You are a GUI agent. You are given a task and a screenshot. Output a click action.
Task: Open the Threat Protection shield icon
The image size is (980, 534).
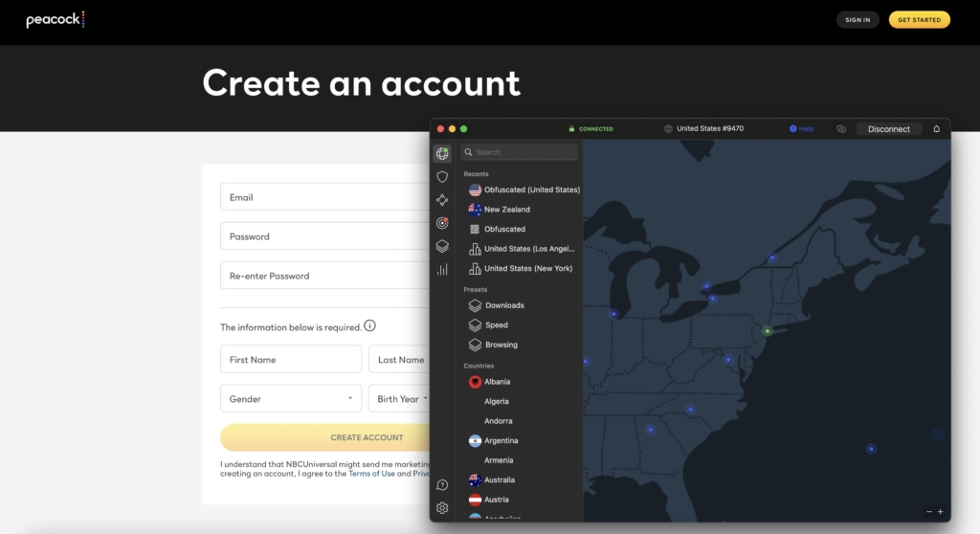[x=442, y=177]
